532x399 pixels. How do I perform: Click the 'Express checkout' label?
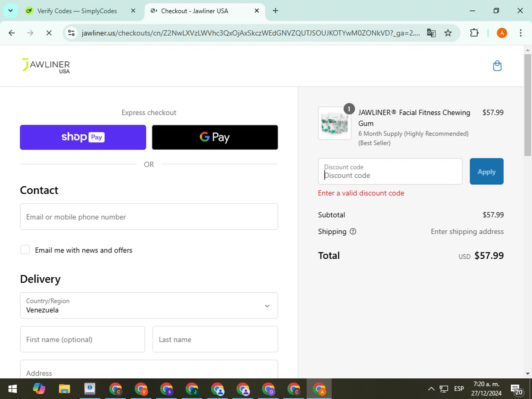[x=149, y=112]
